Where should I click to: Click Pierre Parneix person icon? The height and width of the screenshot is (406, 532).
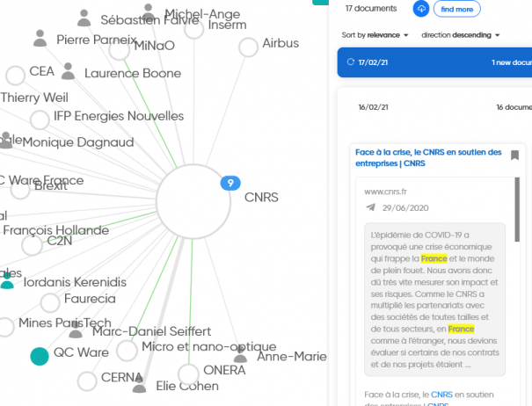[40, 39]
